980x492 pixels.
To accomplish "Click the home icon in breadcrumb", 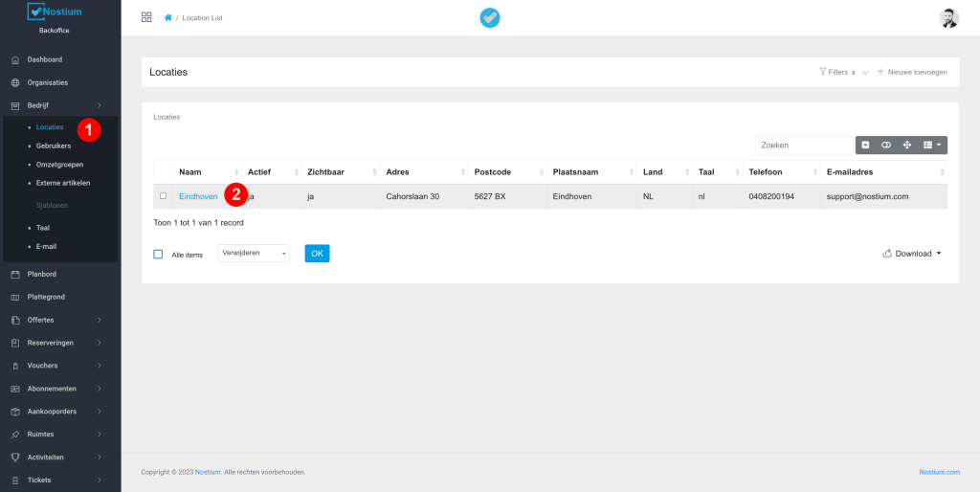I will point(168,18).
